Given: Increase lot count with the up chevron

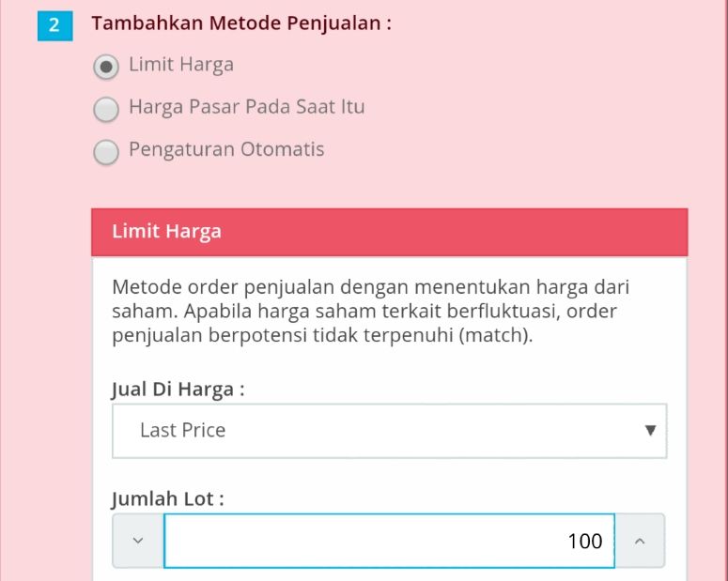Looking at the screenshot, I should tap(640, 541).
